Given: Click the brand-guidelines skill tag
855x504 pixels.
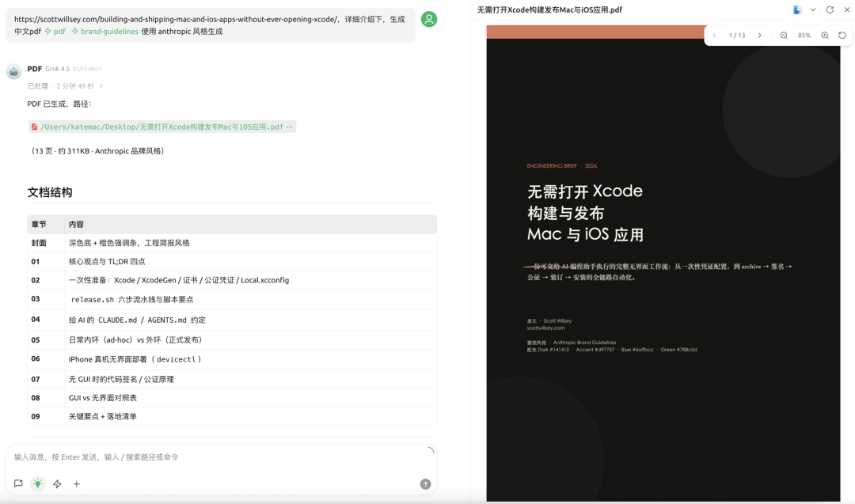Looking at the screenshot, I should [x=104, y=32].
